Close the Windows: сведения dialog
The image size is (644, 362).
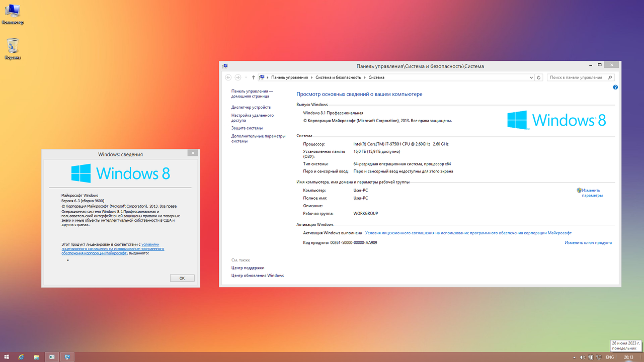(x=192, y=153)
